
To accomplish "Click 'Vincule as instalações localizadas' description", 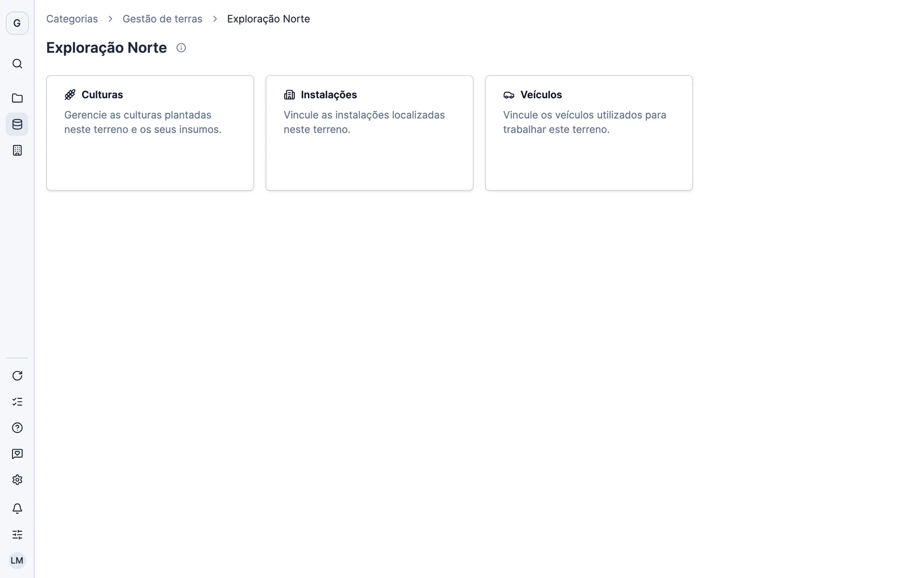I will point(364,122).
